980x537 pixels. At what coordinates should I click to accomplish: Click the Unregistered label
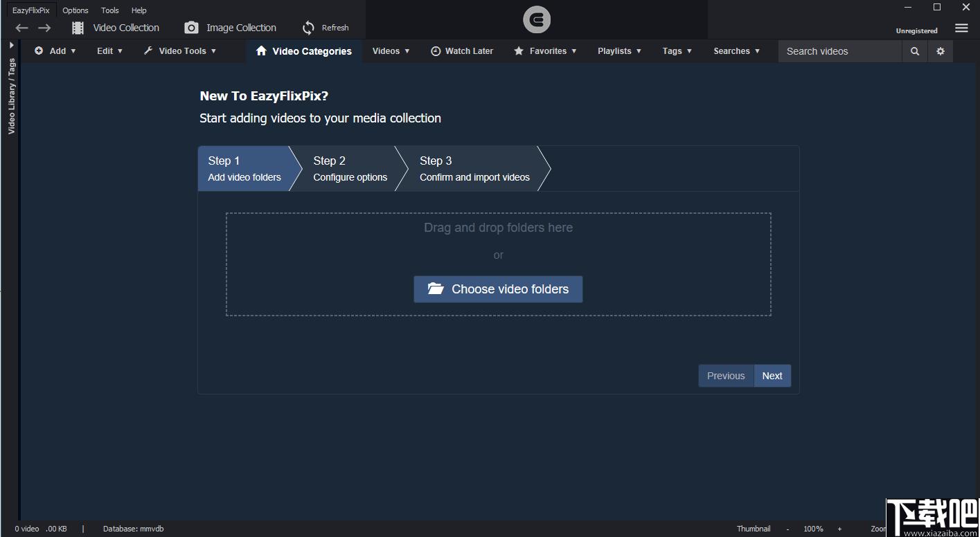point(916,31)
